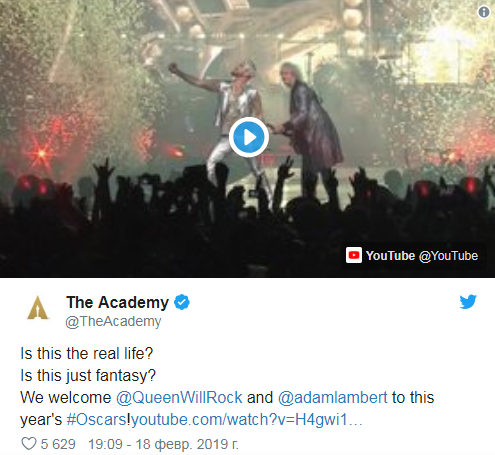Click the 5 629 likes count
Screen dimensions: 495x455
pos(58,444)
